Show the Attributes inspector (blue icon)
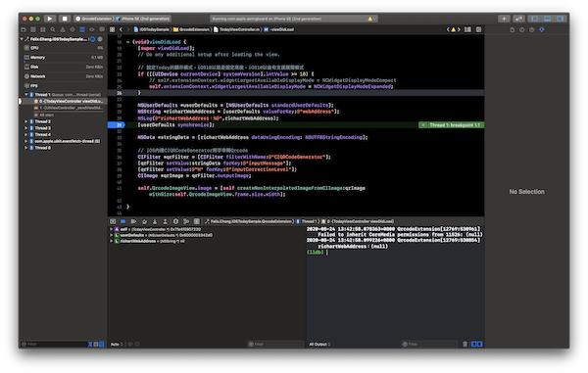This screenshot has height=373, width=588. 542,29
